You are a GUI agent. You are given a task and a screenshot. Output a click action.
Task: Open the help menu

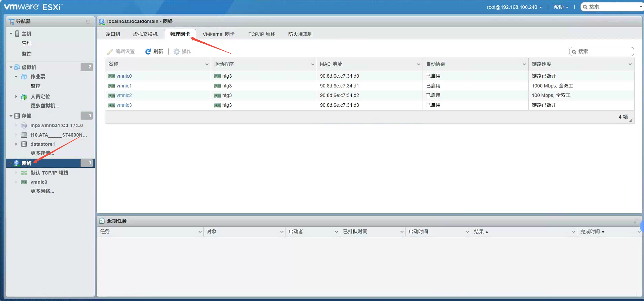coord(561,7)
